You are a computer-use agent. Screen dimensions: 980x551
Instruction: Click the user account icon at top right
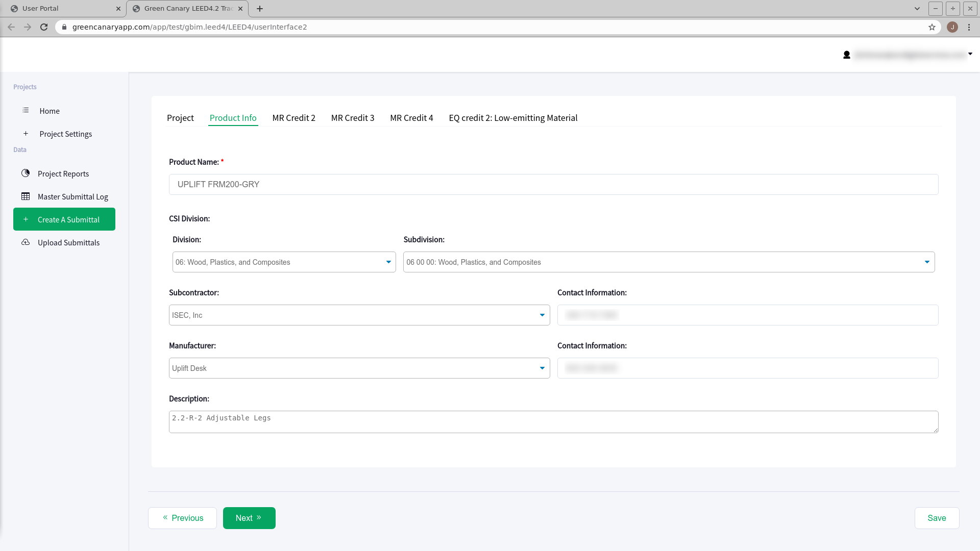846,55
